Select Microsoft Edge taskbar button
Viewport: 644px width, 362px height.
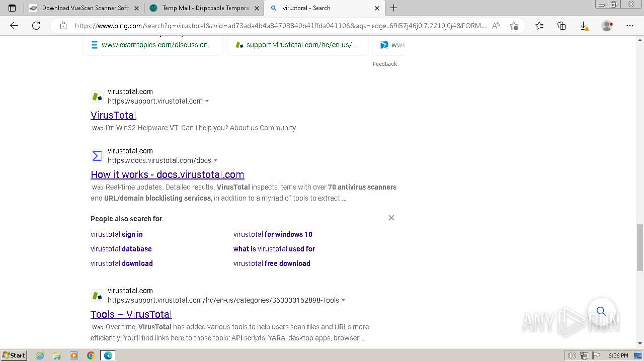pyautogui.click(x=108, y=355)
